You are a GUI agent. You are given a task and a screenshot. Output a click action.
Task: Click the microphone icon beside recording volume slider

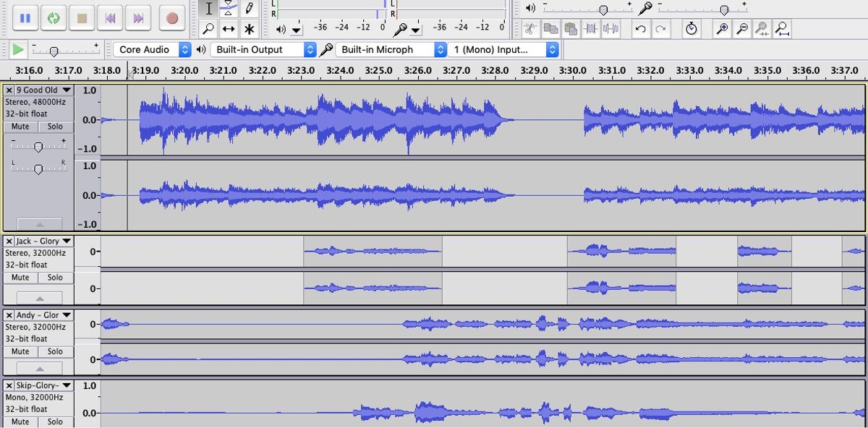(x=645, y=8)
